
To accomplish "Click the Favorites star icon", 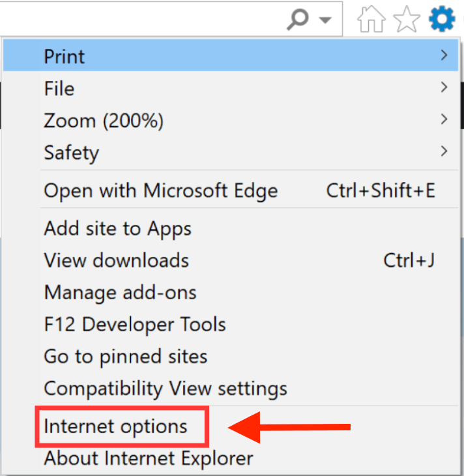I will (x=407, y=19).
